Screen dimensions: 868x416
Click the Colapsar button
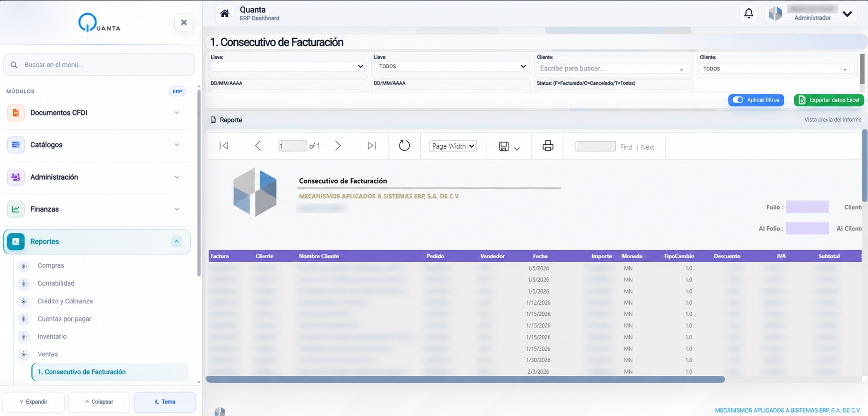(x=99, y=402)
